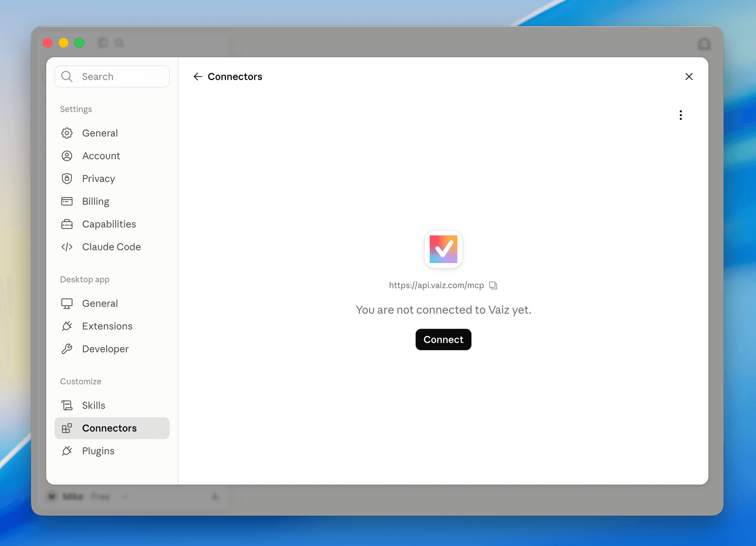756x546 pixels.
Task: Open the Extensions settings page
Action: tap(112, 326)
